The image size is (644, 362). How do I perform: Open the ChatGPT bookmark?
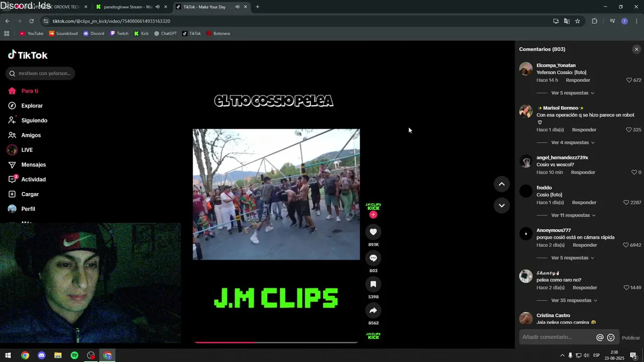click(x=166, y=34)
